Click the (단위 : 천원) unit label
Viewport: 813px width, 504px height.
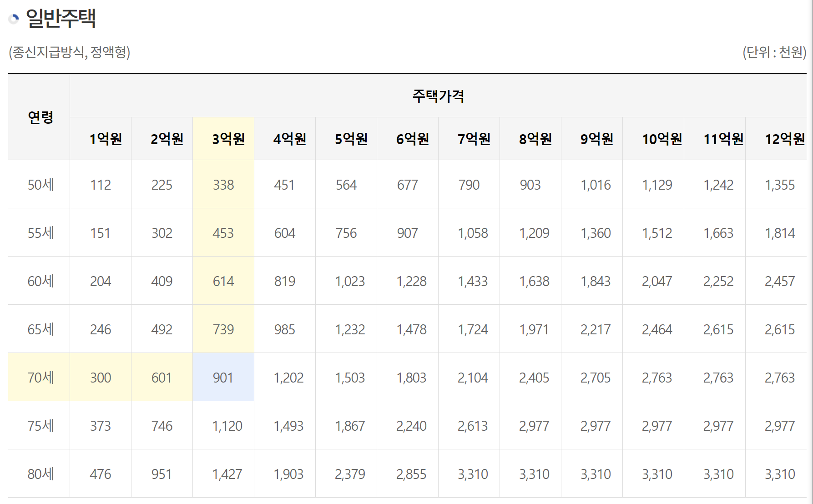click(x=774, y=52)
